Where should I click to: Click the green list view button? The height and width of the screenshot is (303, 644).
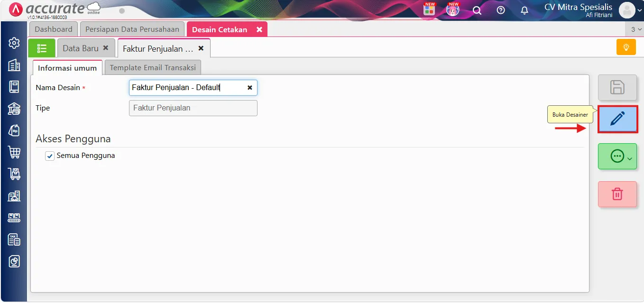pos(42,48)
